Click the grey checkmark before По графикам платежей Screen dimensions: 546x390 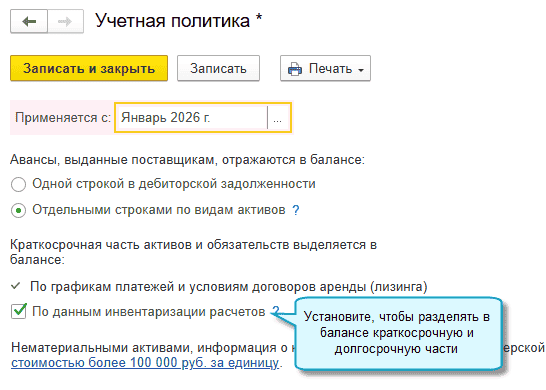coord(15,286)
